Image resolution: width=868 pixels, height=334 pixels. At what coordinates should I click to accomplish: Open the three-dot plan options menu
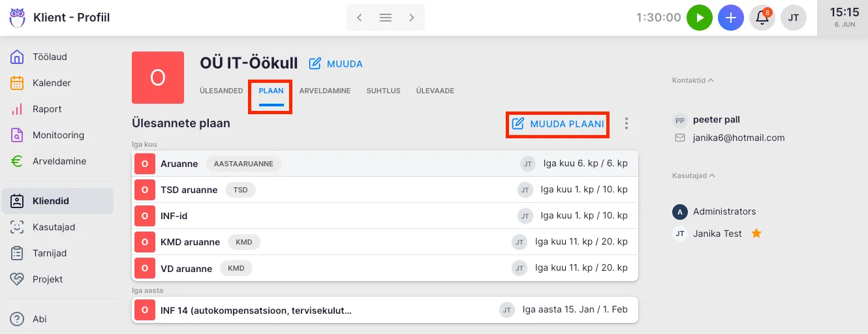coord(627,123)
